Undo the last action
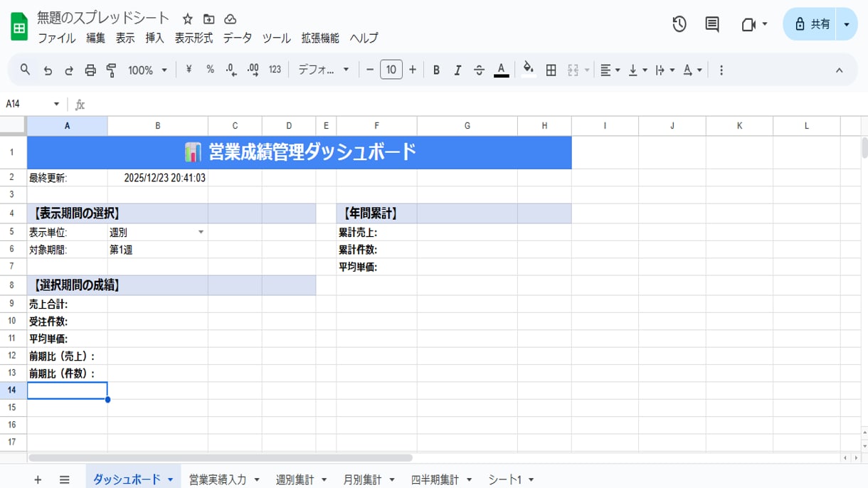 point(48,70)
